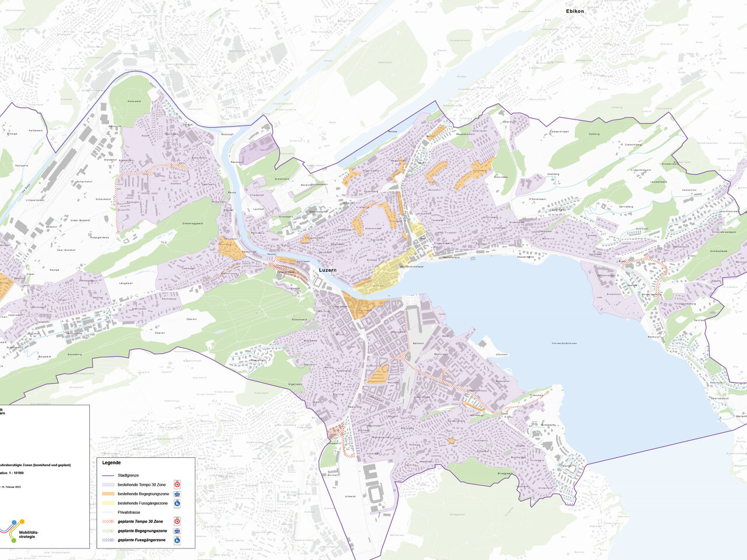Select the light purple Tempo 30 legend swatch
Viewport: 747px width, 560px height.
[107, 485]
